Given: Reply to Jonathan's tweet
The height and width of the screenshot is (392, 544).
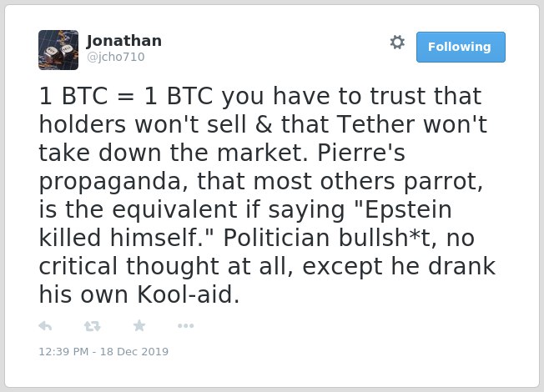Looking at the screenshot, I should [x=45, y=326].
